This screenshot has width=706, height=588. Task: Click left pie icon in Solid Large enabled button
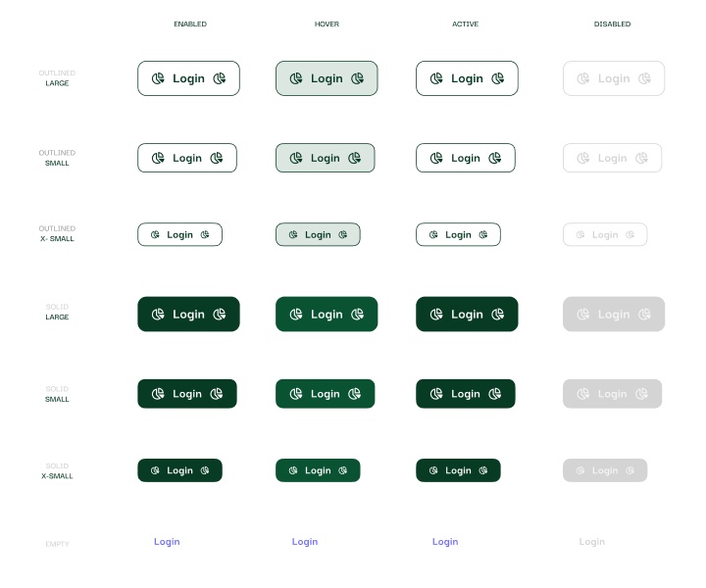(158, 314)
